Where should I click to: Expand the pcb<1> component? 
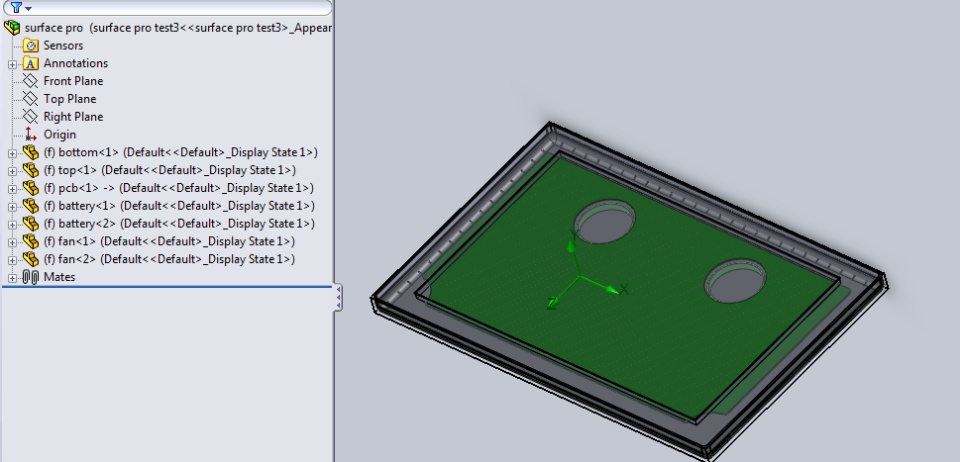pos(12,189)
